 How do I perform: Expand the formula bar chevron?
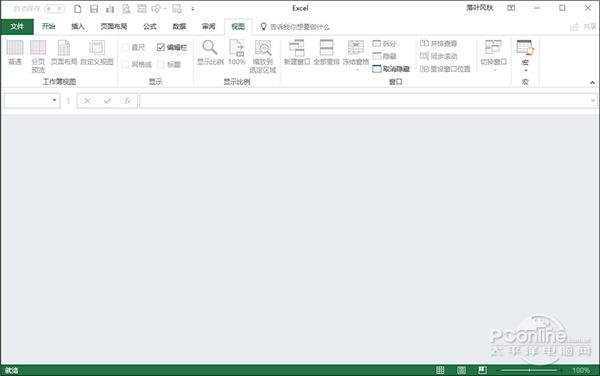coord(593,101)
